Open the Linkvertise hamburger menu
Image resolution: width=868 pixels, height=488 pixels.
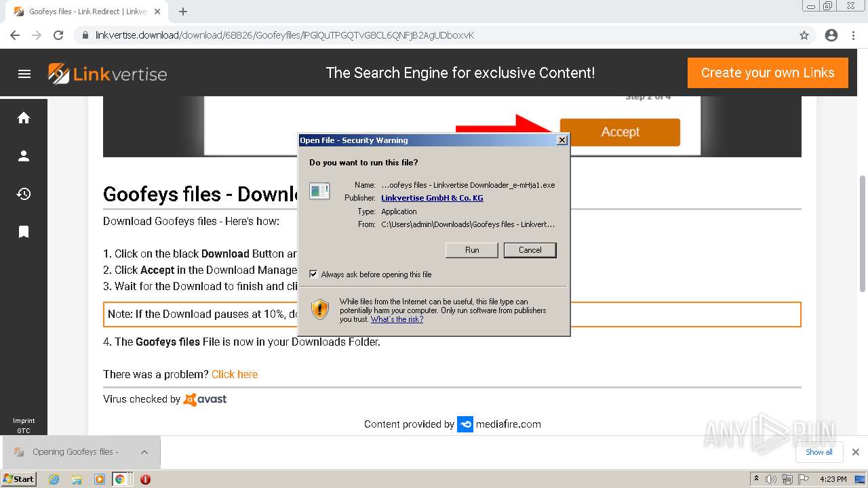24,74
